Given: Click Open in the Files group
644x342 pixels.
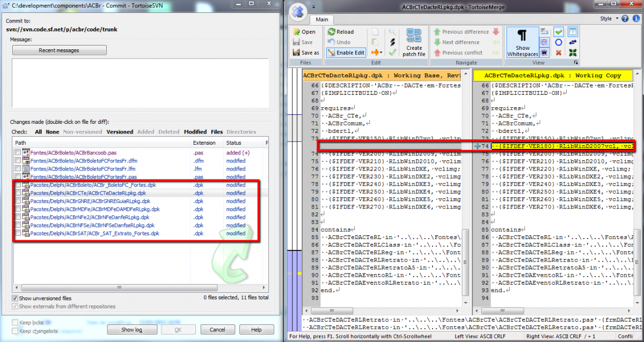Looking at the screenshot, I should click(304, 32).
